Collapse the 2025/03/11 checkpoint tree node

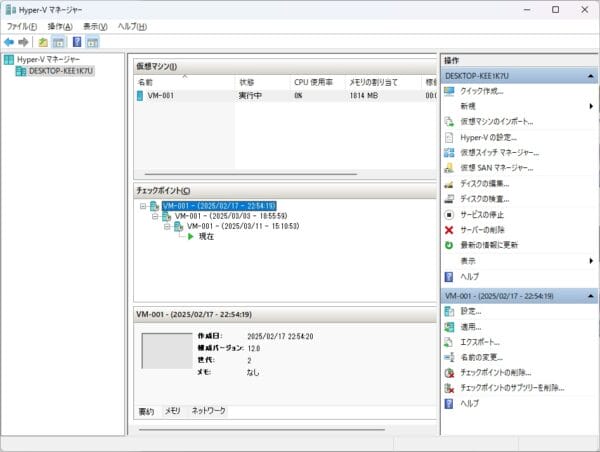tap(167, 227)
